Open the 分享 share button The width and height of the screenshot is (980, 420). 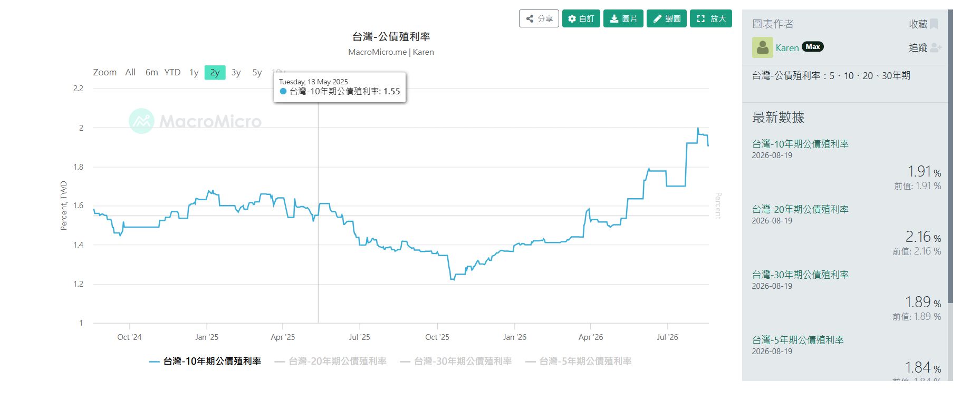(x=539, y=18)
